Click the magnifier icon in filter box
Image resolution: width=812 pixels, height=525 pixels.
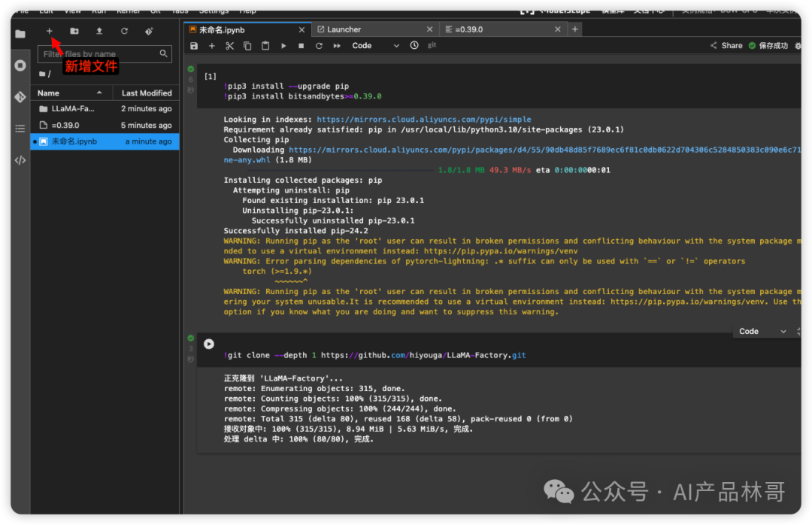[164, 53]
